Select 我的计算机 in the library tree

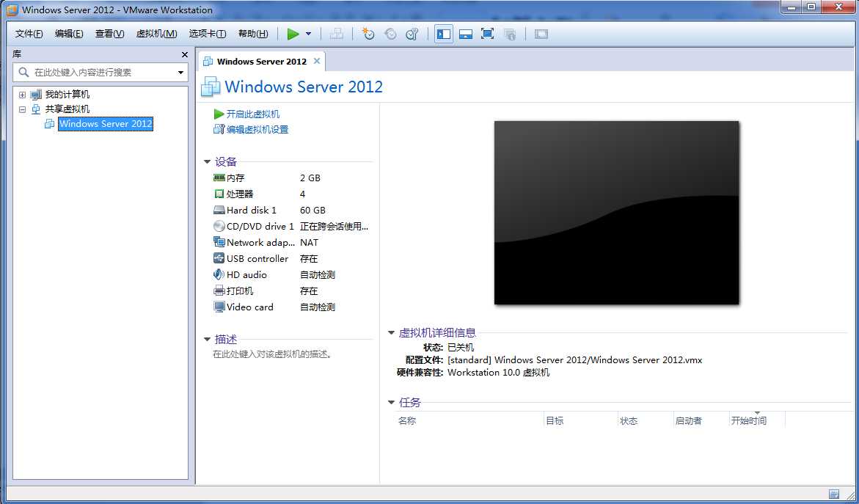coord(67,95)
